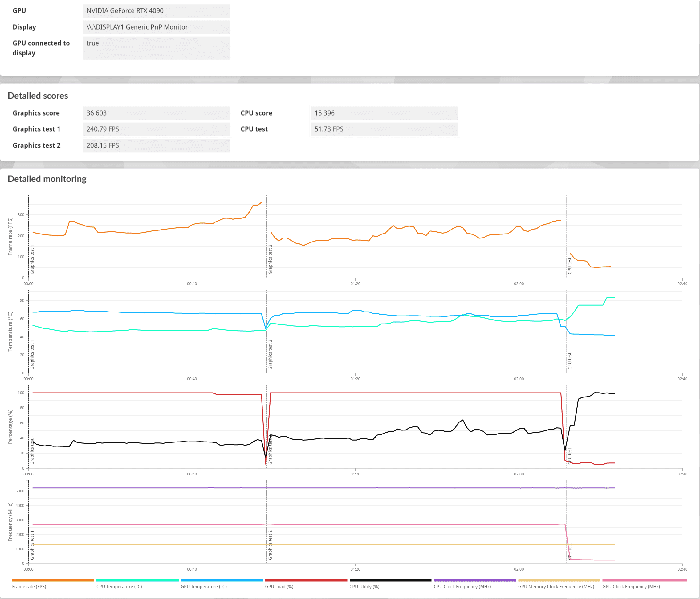Click the GPU connected to display label
The height and width of the screenshot is (599, 700).
pyautogui.click(x=41, y=48)
